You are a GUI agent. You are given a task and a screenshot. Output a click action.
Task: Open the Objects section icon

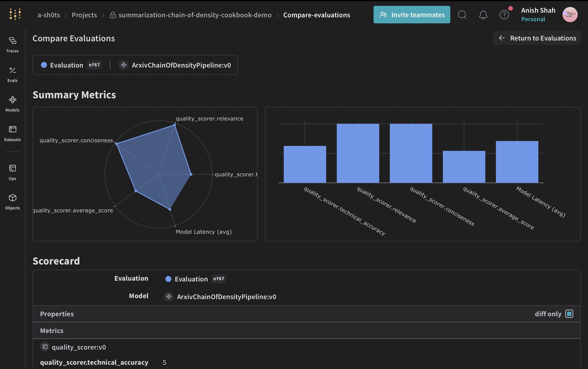pos(12,202)
